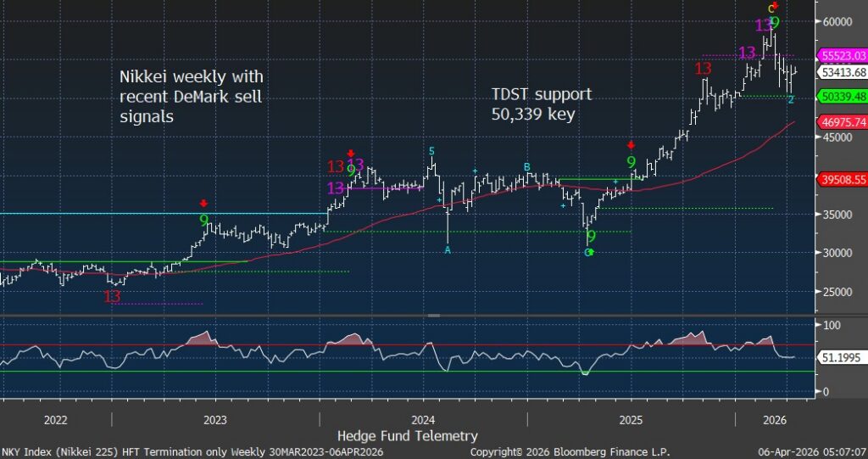Screen dimensions: 868x459
Task: Select the 'Nikkei weekly' DeMark sell signals annotation
Action: 191,98
